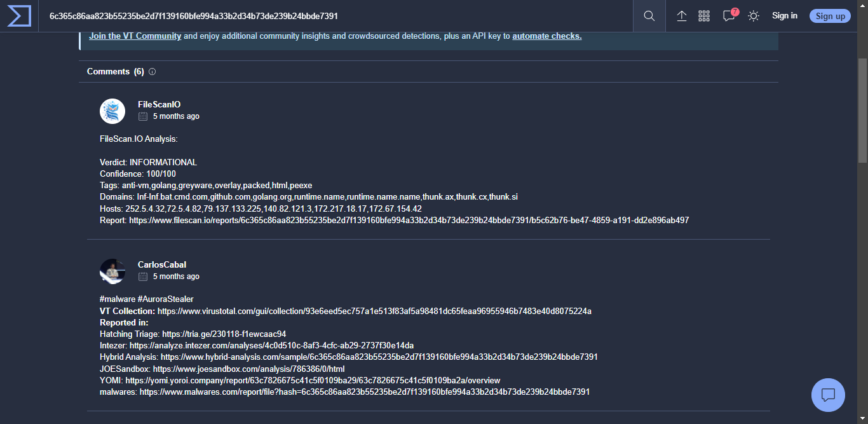Click the Hybrid Analysis URL text

(379, 357)
